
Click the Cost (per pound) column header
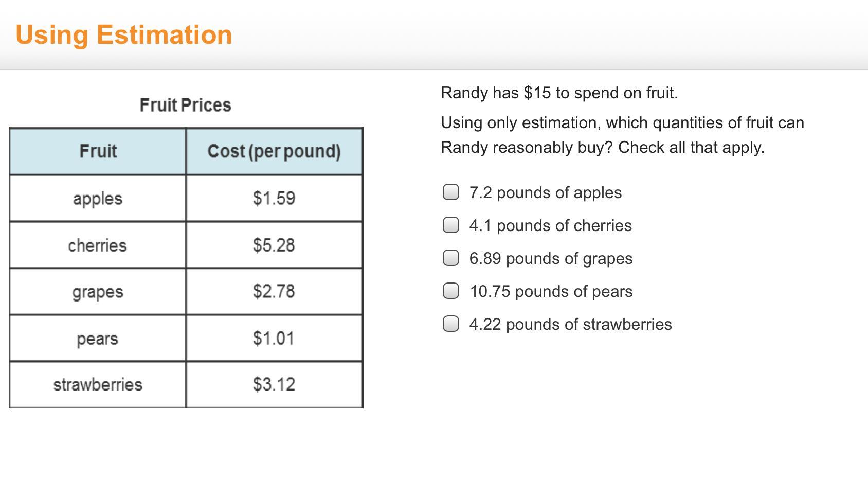(274, 151)
